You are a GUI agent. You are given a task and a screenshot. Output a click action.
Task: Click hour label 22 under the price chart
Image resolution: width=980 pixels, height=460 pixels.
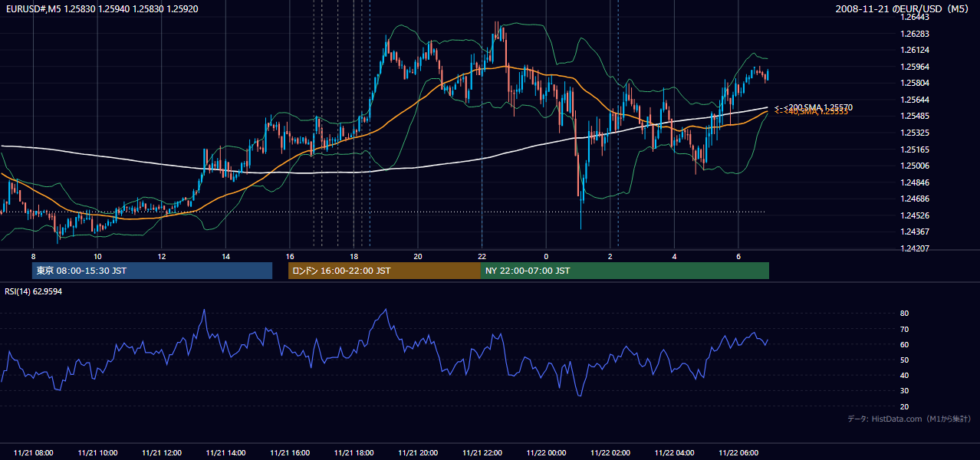pyautogui.click(x=482, y=256)
